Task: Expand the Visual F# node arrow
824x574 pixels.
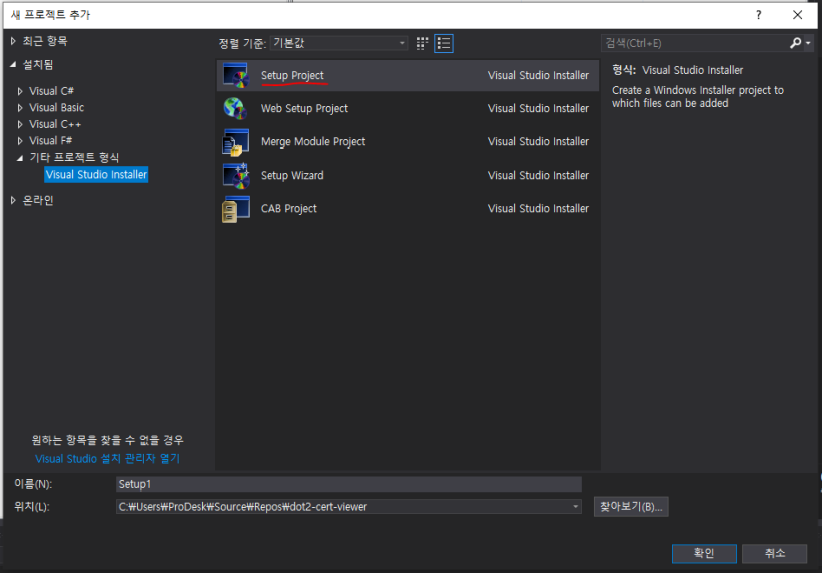Action: (20, 141)
